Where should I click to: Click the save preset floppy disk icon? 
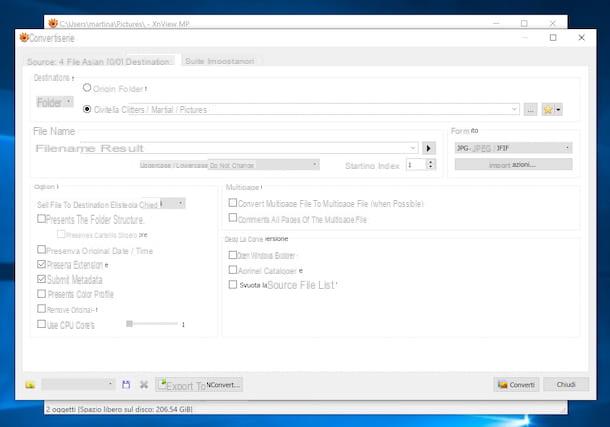(x=126, y=385)
